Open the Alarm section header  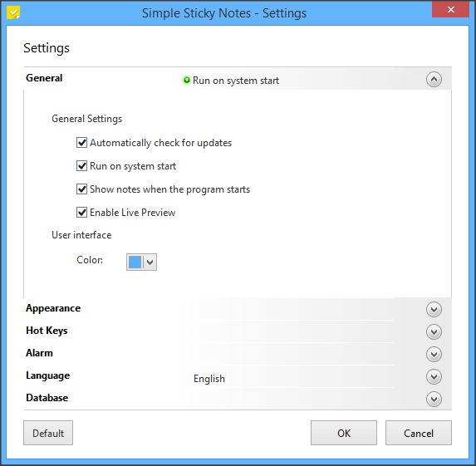[238, 354]
